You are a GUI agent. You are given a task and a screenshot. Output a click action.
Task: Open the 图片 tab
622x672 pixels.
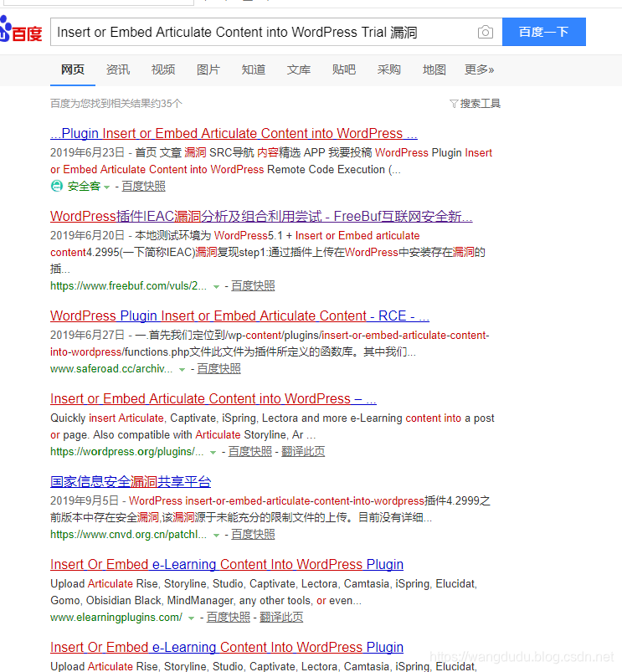point(208,69)
